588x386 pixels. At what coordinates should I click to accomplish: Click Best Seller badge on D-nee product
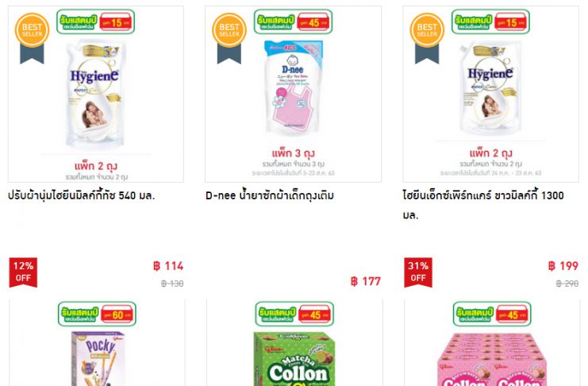(229, 38)
